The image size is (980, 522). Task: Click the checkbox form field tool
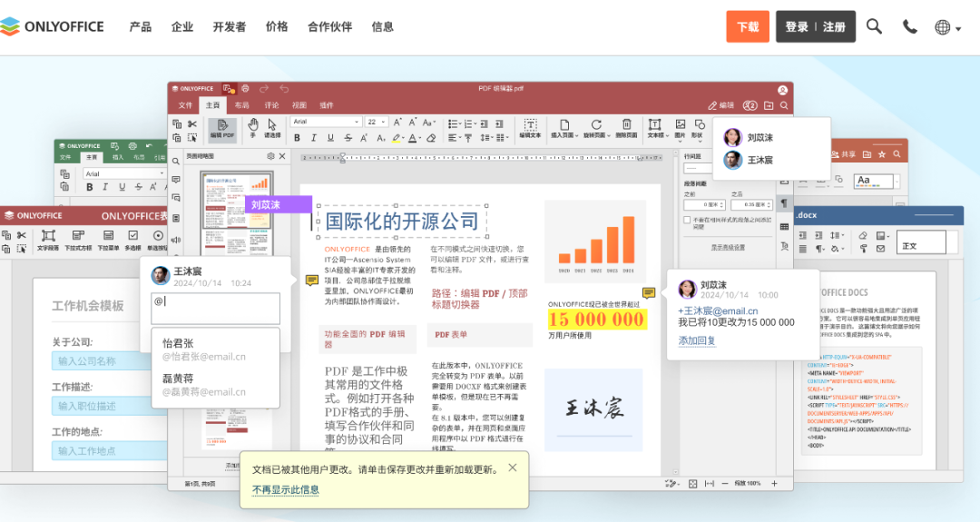click(x=132, y=236)
